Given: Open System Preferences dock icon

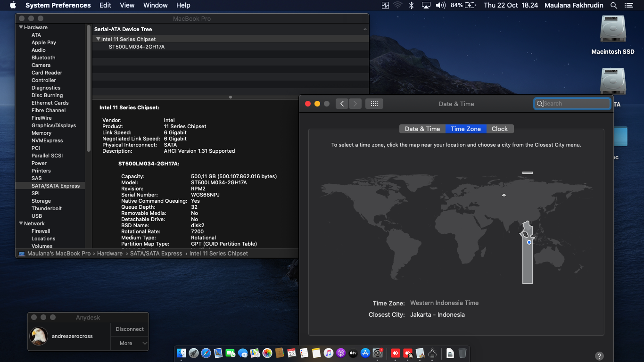Looking at the screenshot, I should pyautogui.click(x=378, y=353).
